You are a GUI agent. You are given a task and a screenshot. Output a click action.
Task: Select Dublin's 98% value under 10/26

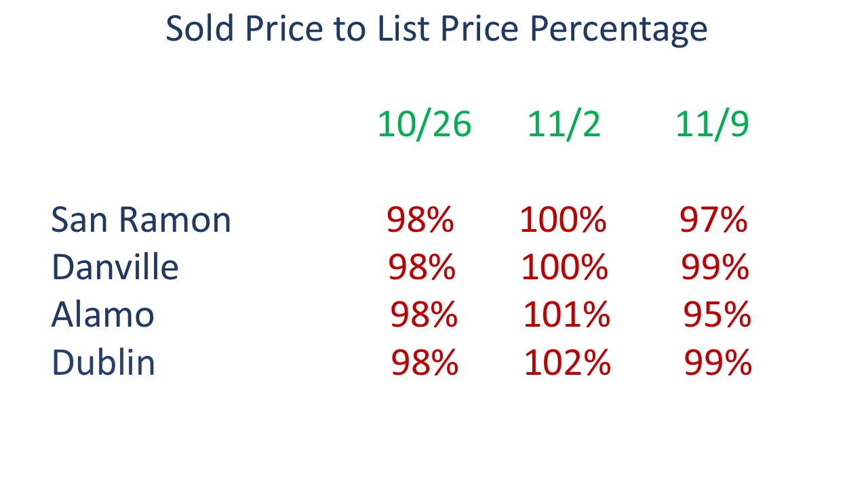(425, 363)
